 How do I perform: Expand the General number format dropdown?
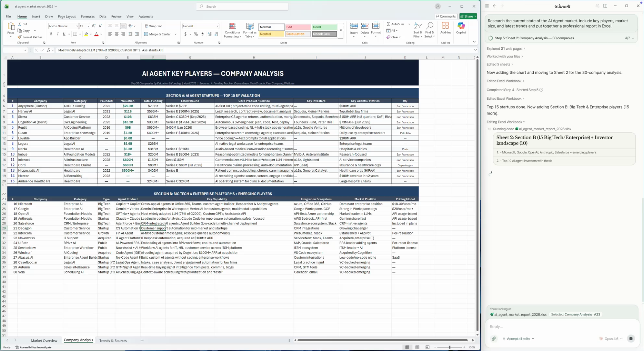point(217,26)
